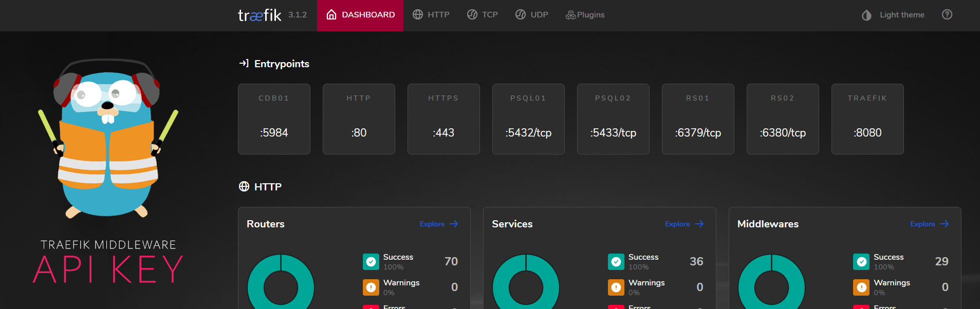The image size is (980, 309).
Task: Open the Dashboard tab
Action: 360,15
